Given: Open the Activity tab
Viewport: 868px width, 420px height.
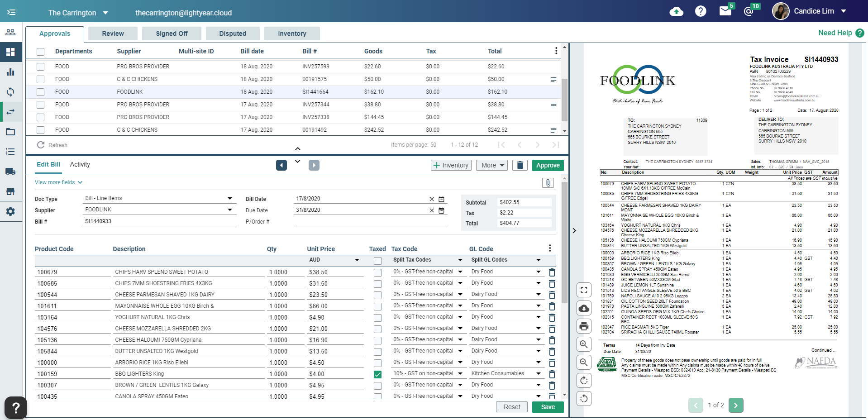Looking at the screenshot, I should (80, 164).
